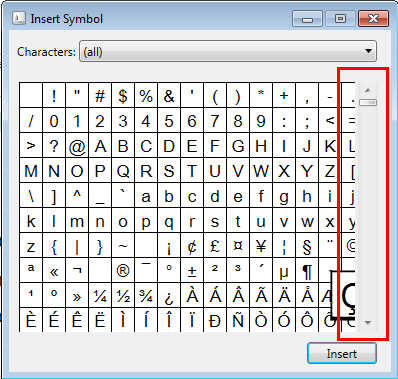Select the lowercase q cell
Viewport: 398px width, 379px height.
(x=169, y=221)
